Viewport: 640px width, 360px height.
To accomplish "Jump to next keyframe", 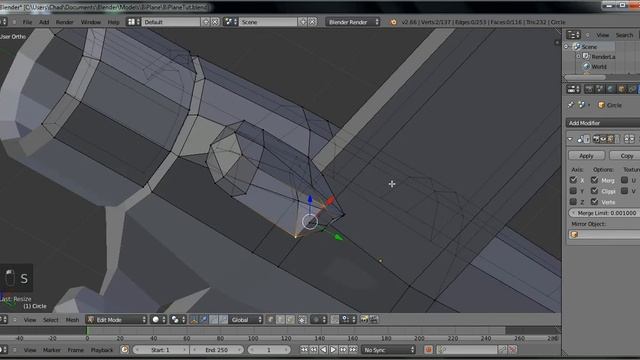I will point(343,350).
